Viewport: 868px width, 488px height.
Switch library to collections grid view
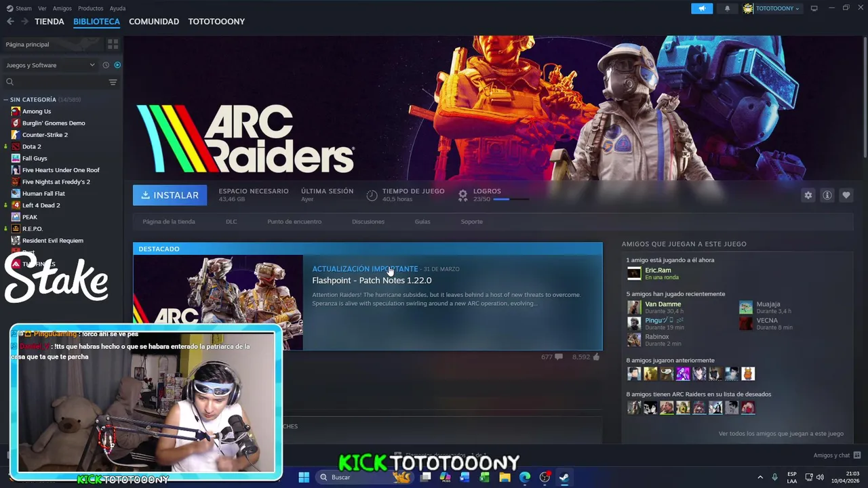[x=113, y=44]
